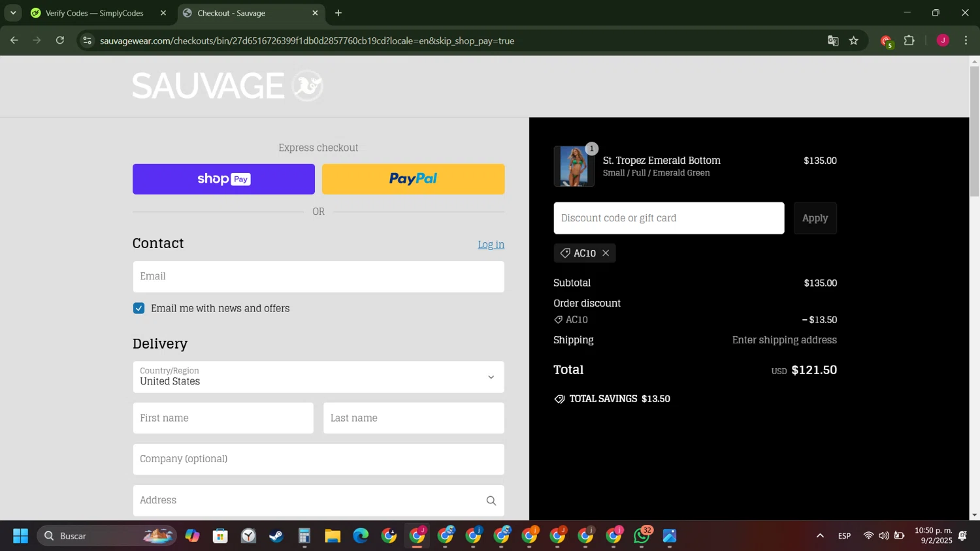Image resolution: width=980 pixels, height=551 pixels.
Task: Reload the checkout page
Action: (x=60, y=40)
